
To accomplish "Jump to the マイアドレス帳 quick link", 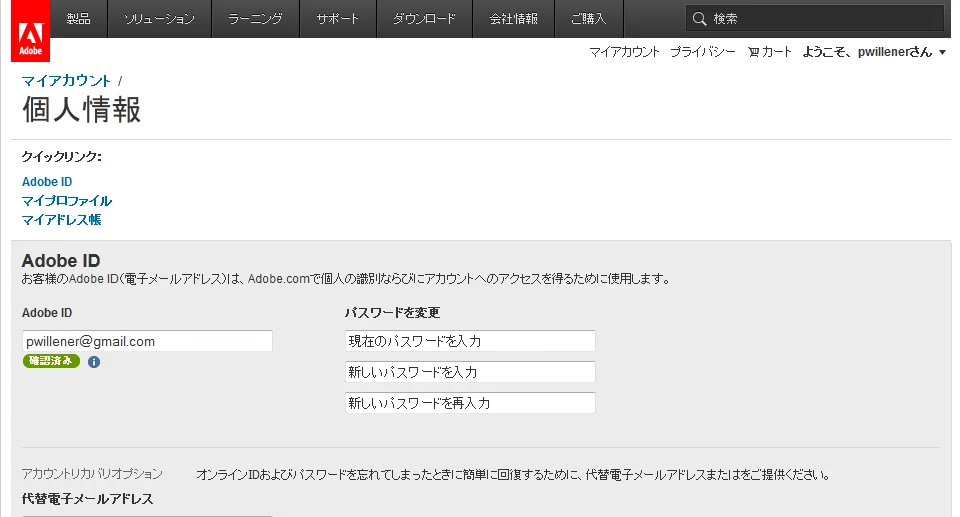I will 61,220.
